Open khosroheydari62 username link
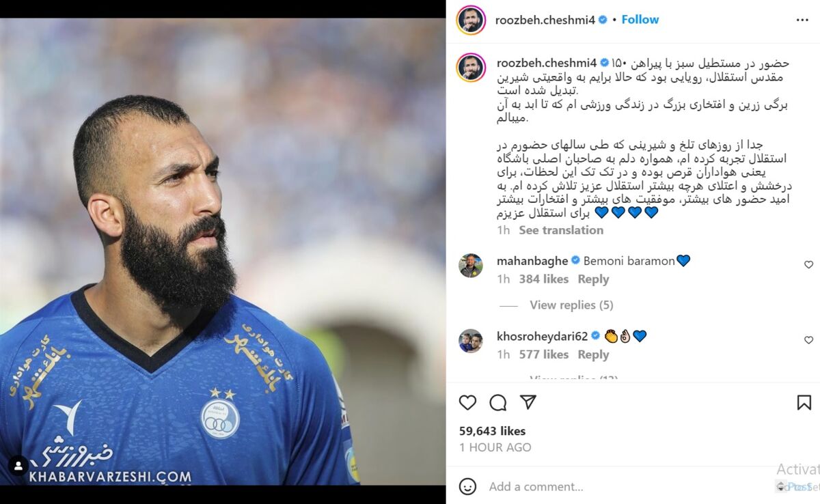 543,336
